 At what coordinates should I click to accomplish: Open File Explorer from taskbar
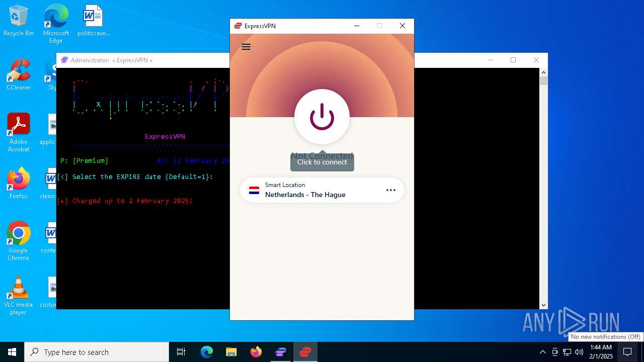231,352
